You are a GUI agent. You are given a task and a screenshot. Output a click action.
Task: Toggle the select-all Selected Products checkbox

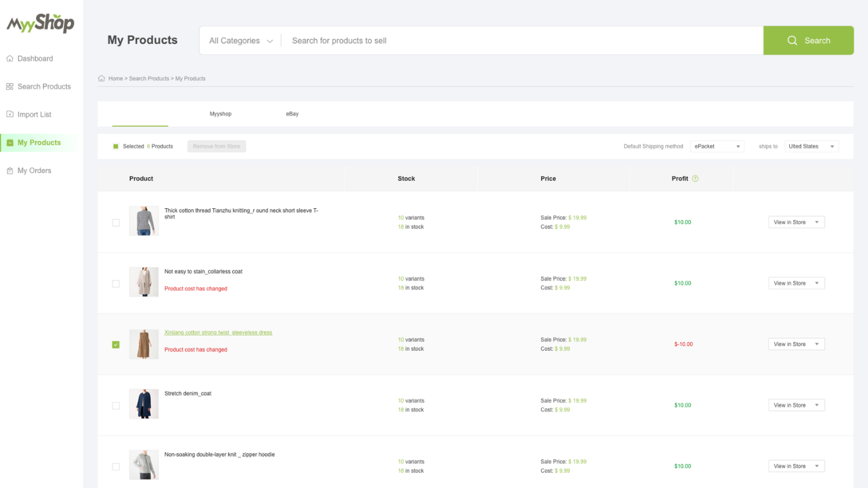point(116,147)
